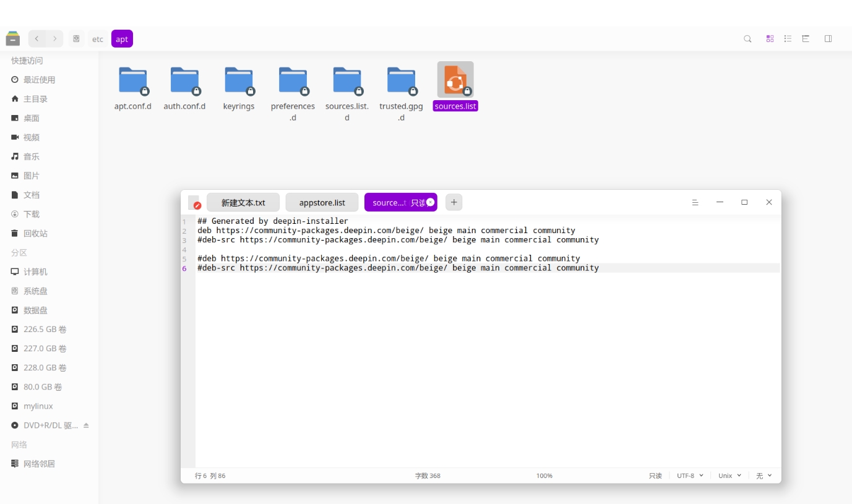Switch to the appstore.list tab

[322, 202]
